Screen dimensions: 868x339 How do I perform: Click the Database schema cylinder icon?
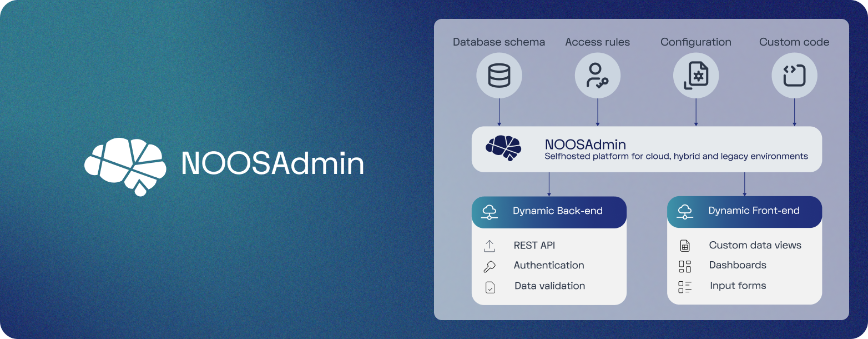tap(499, 75)
